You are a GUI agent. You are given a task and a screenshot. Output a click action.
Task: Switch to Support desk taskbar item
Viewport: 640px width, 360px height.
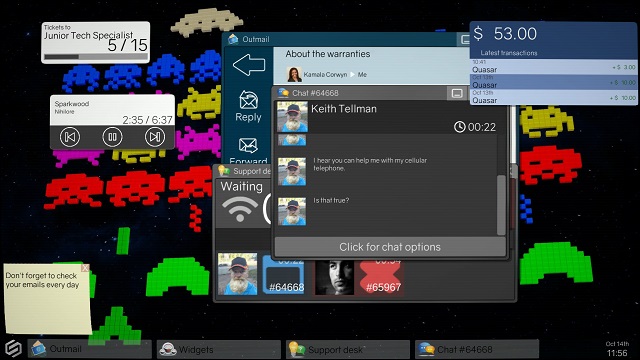coord(348,349)
